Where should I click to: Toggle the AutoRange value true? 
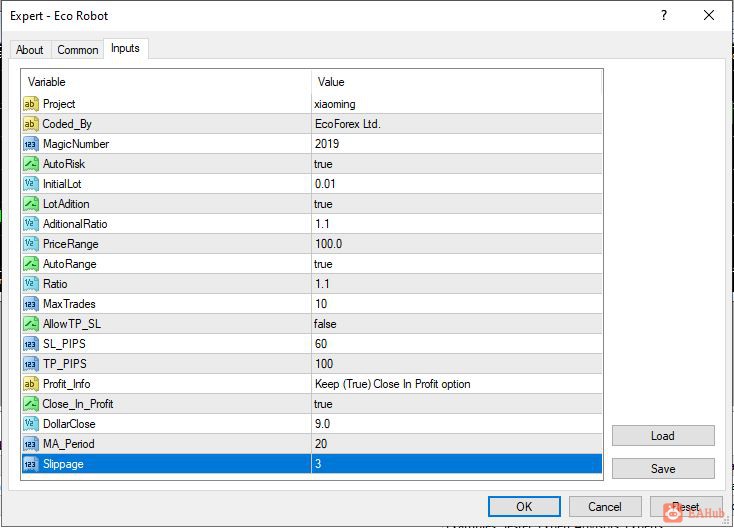323,264
